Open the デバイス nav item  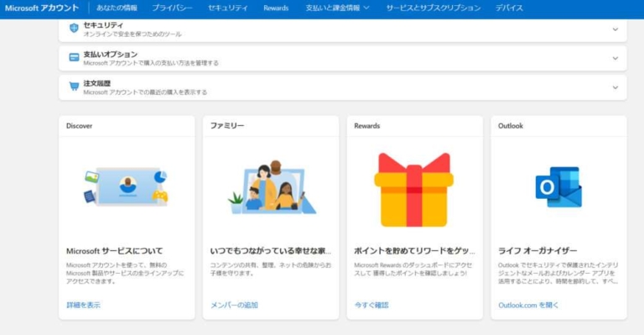tap(509, 8)
